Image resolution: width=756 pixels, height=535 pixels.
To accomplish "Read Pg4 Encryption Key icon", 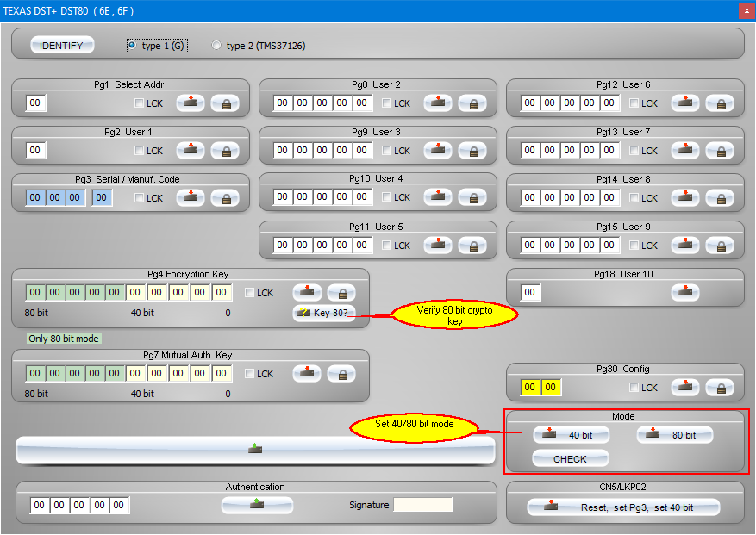I will 307,292.
